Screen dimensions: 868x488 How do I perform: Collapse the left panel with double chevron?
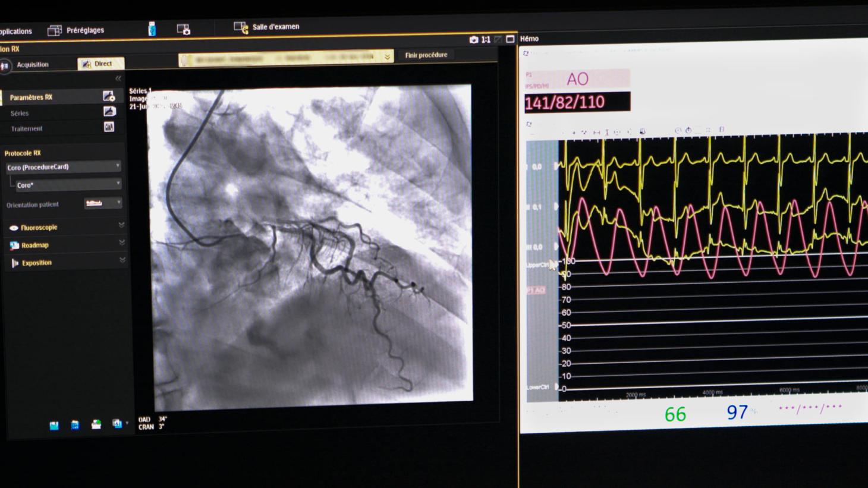[x=118, y=78]
